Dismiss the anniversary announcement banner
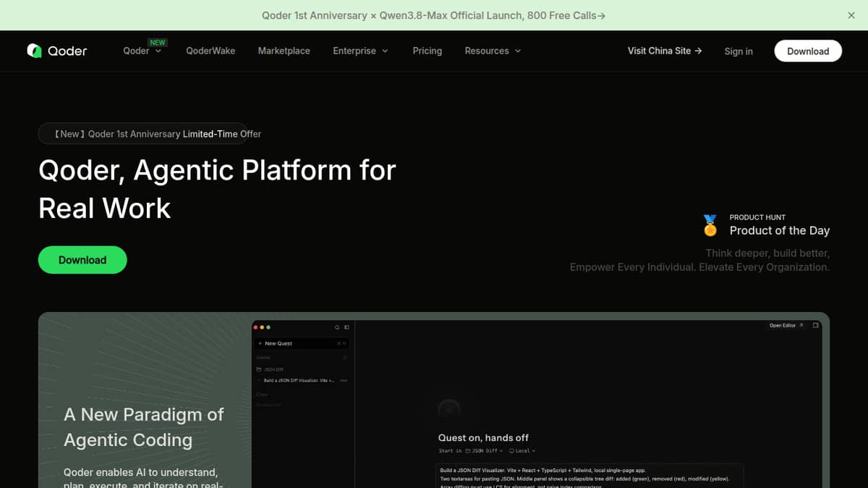Viewport: 868px width, 488px height. [x=851, y=15]
